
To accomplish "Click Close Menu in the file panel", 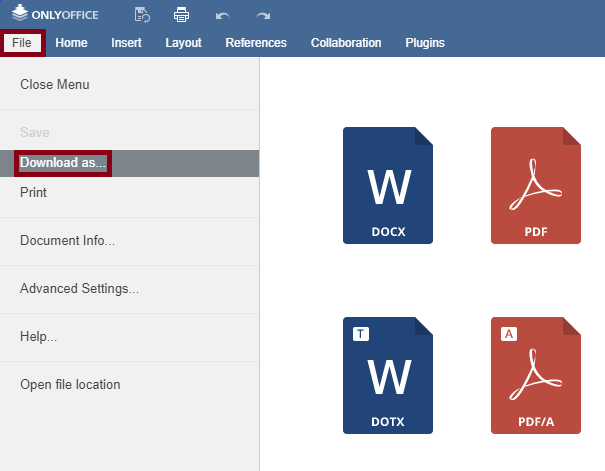I will [55, 85].
